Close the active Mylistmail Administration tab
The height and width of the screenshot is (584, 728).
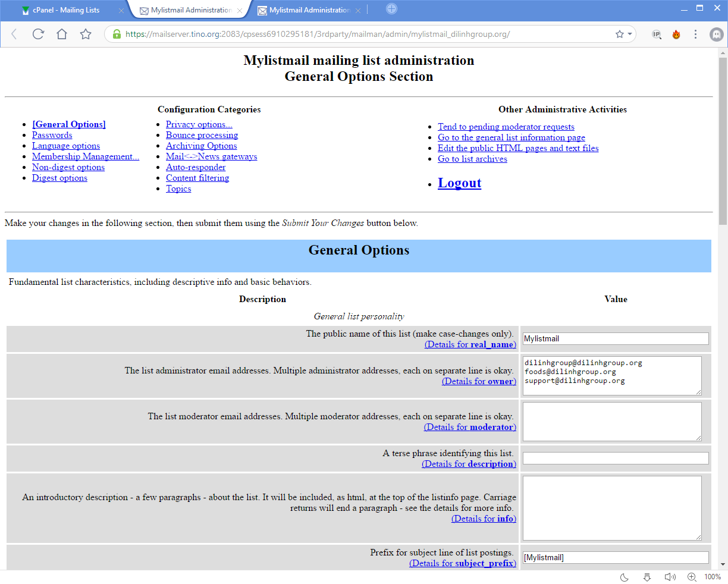(240, 10)
